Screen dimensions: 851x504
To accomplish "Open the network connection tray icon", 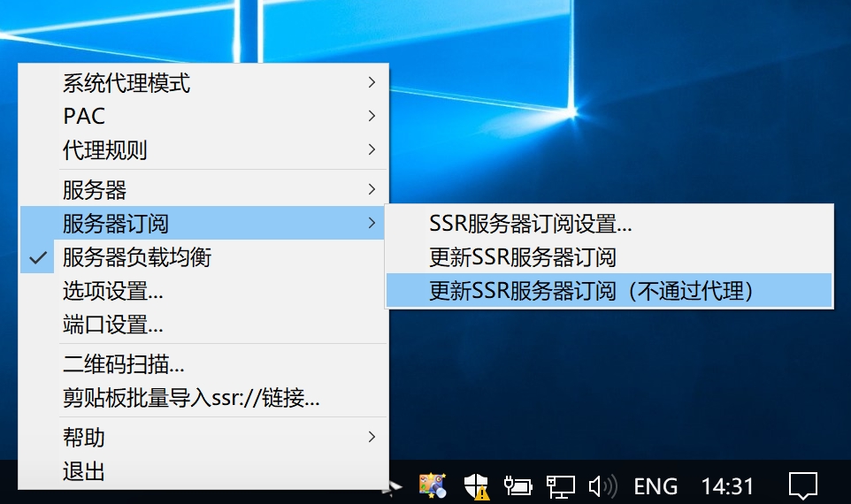I will pyautogui.click(x=559, y=485).
